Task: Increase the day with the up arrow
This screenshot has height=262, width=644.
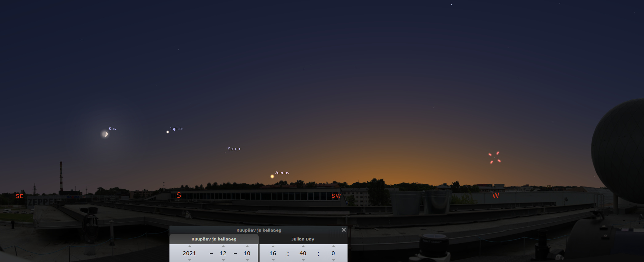Action: 247,246
